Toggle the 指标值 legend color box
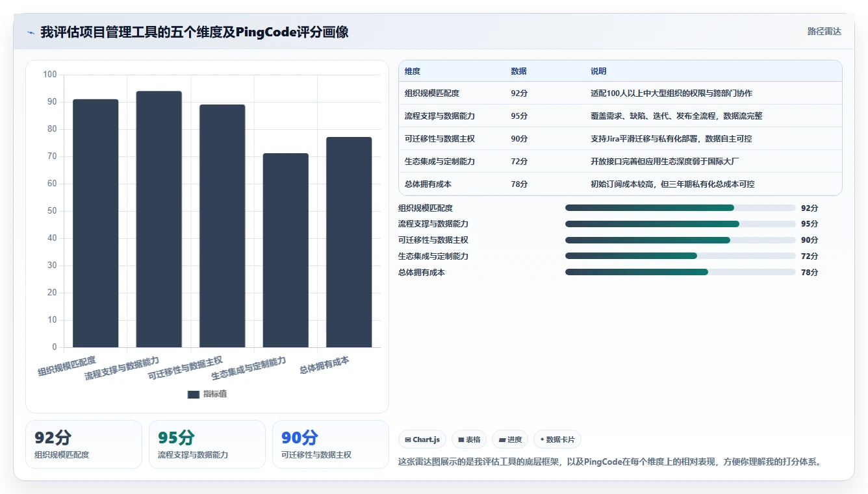 pyautogui.click(x=194, y=394)
